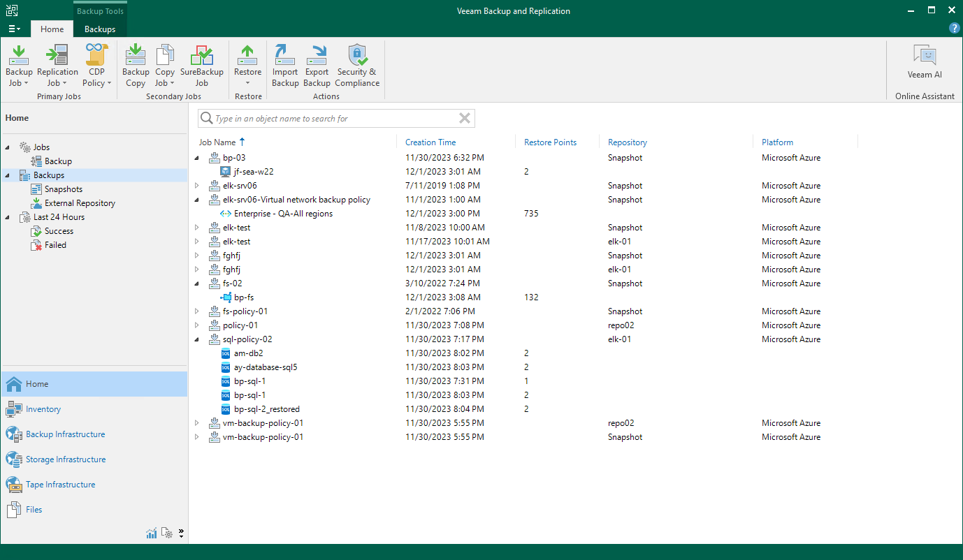Select the am-db2 SQL database row

pyautogui.click(x=575, y=353)
